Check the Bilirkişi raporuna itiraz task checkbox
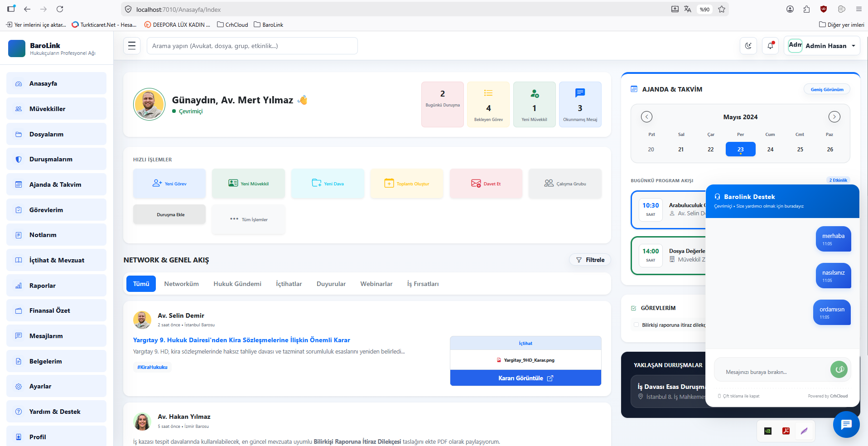The image size is (868, 446). [x=636, y=325]
